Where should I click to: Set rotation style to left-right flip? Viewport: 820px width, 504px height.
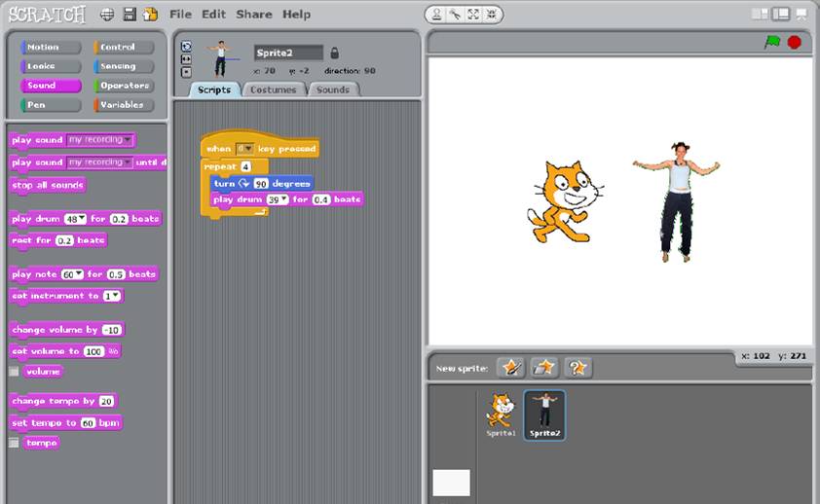[186, 59]
